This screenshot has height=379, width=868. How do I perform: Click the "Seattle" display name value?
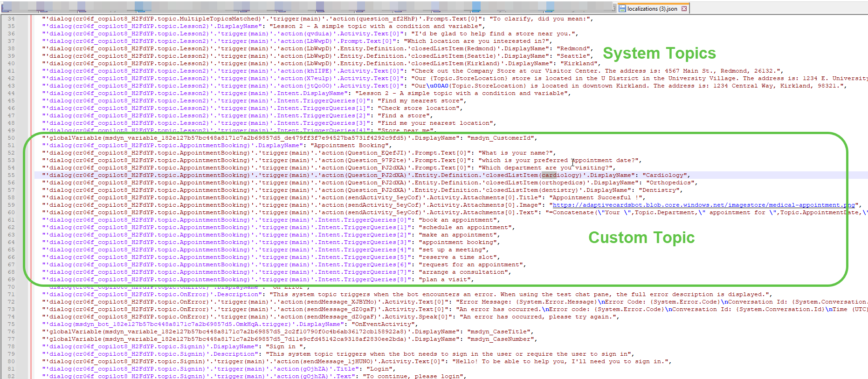coord(573,56)
